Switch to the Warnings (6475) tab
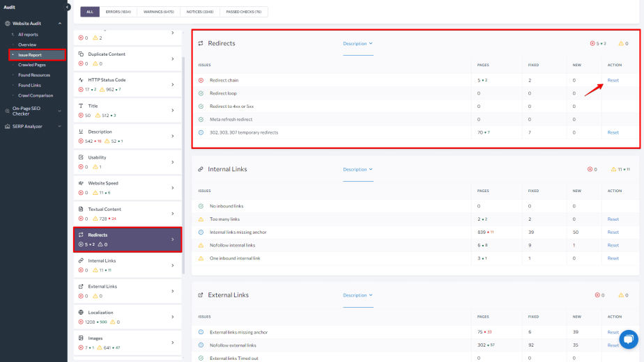This screenshot has height=362, width=644. 158,12
